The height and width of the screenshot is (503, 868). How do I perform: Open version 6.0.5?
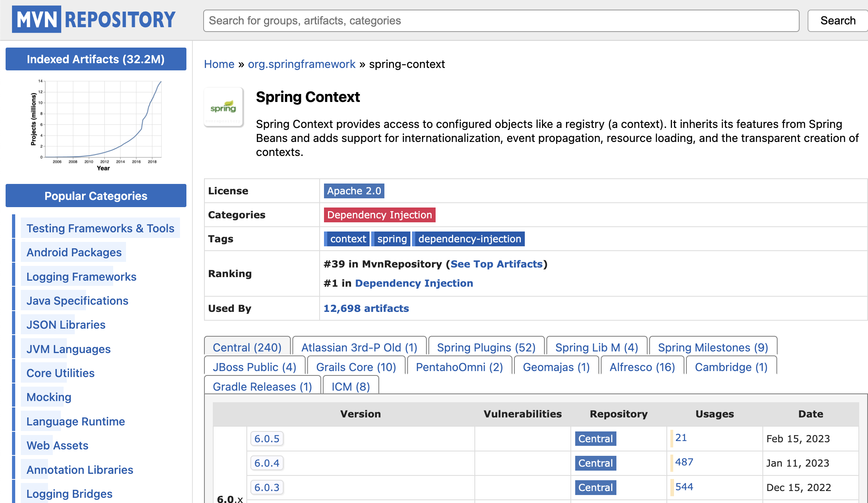(267, 439)
